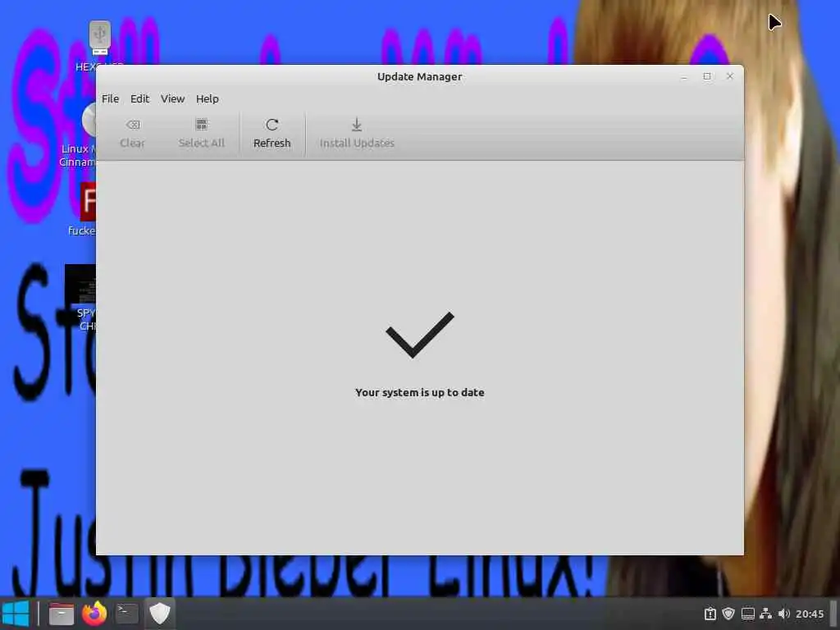
Task: Click the 'Your system is up to date' text
Action: (x=419, y=393)
